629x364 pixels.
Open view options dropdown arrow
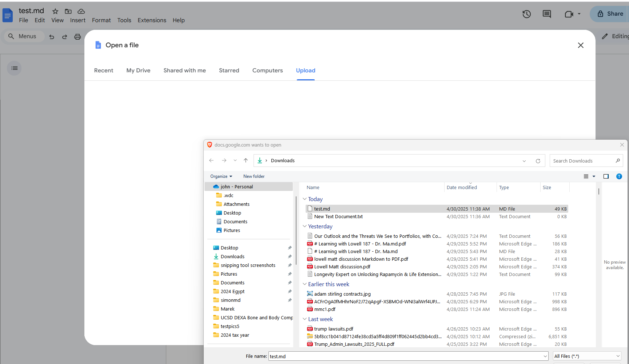click(x=594, y=176)
